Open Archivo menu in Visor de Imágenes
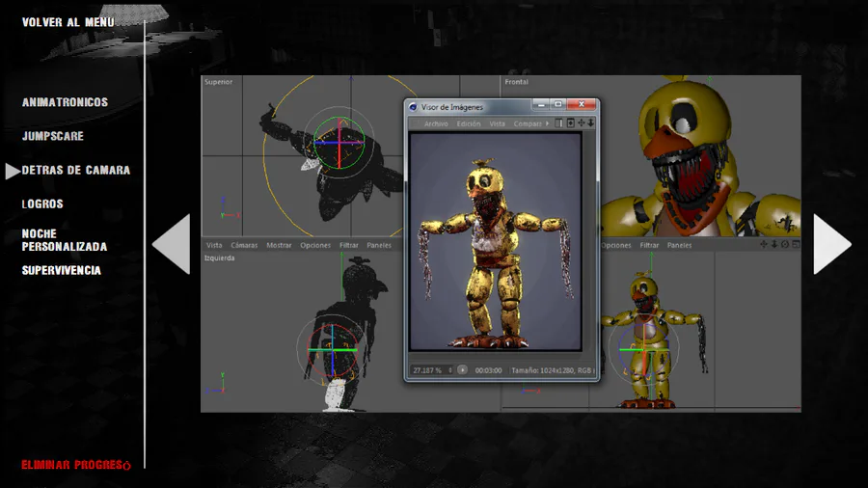 click(x=436, y=123)
